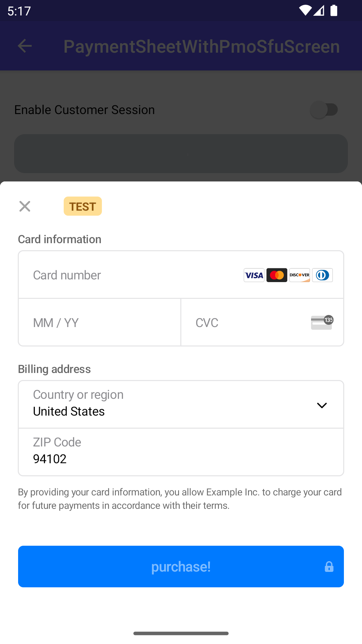Tap the dimmed button behind the sheet
Image resolution: width=362 pixels, height=644 pixels.
(x=181, y=154)
